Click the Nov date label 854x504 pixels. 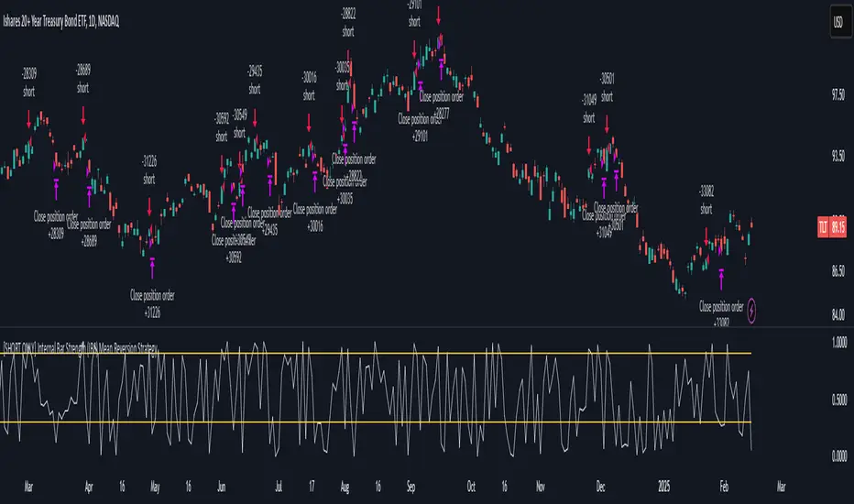(x=541, y=487)
